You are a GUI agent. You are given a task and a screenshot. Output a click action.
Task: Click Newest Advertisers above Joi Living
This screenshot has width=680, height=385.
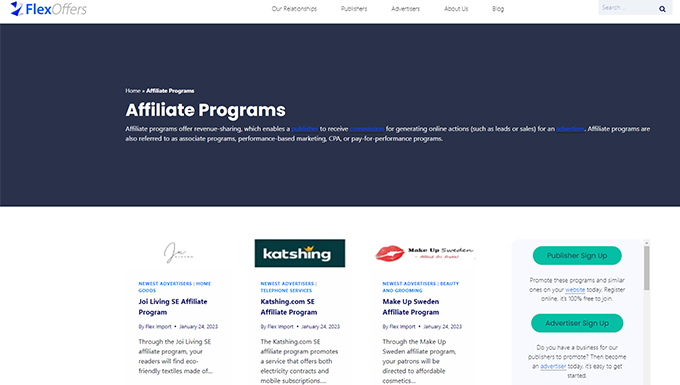click(x=165, y=284)
